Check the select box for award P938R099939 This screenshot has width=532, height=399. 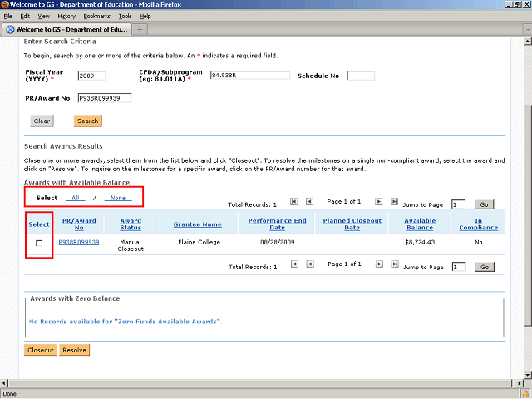(38, 244)
